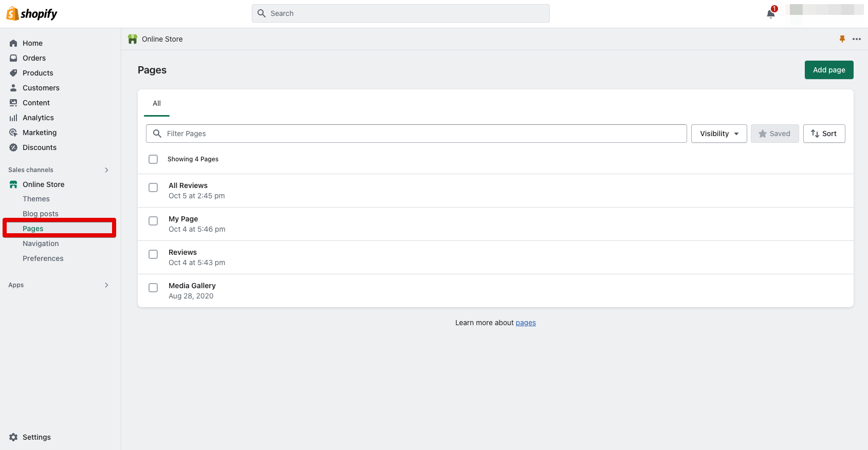The image size is (868, 450).
Task: Check the All Reviews page checkbox
Action: coord(153,188)
